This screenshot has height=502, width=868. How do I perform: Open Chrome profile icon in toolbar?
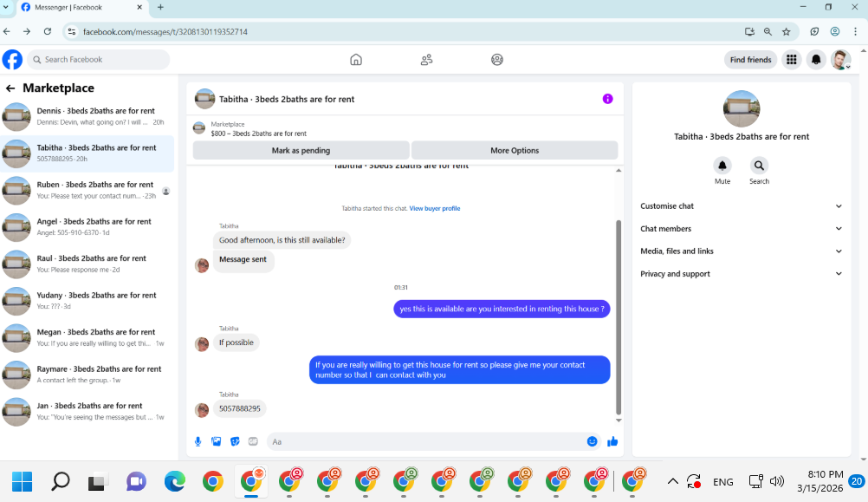(835, 31)
